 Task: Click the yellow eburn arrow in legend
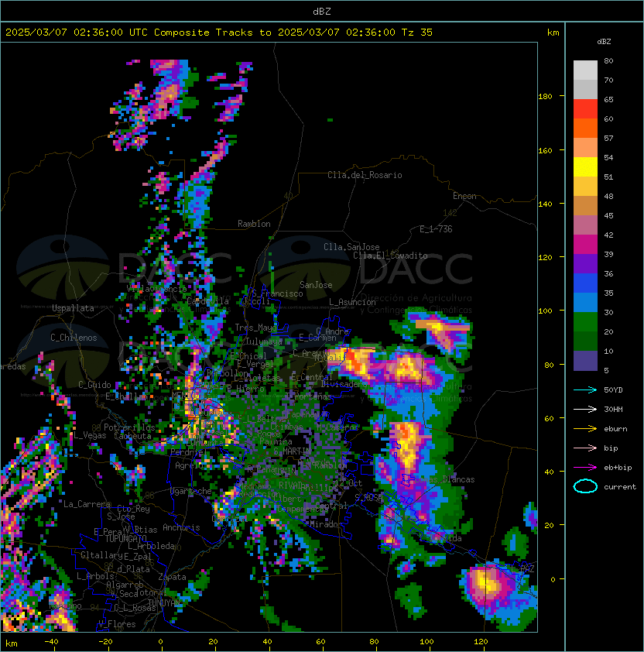pos(585,429)
